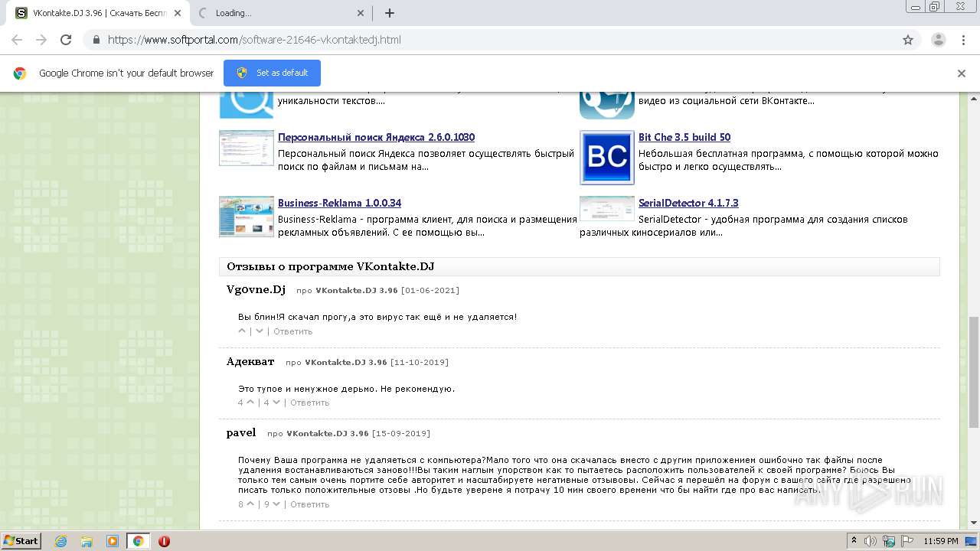Click the network tray icon
The width and height of the screenshot is (980, 551).
889,541
